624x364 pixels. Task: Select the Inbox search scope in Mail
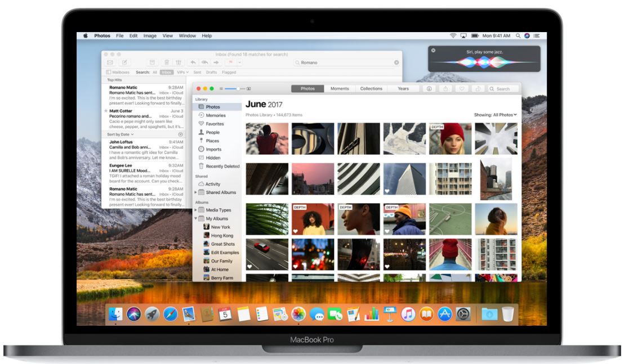(x=167, y=73)
